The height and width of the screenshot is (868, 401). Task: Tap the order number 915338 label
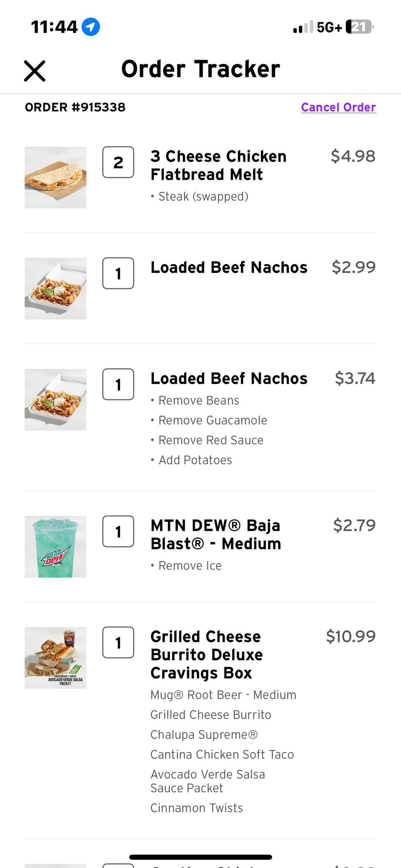click(75, 107)
